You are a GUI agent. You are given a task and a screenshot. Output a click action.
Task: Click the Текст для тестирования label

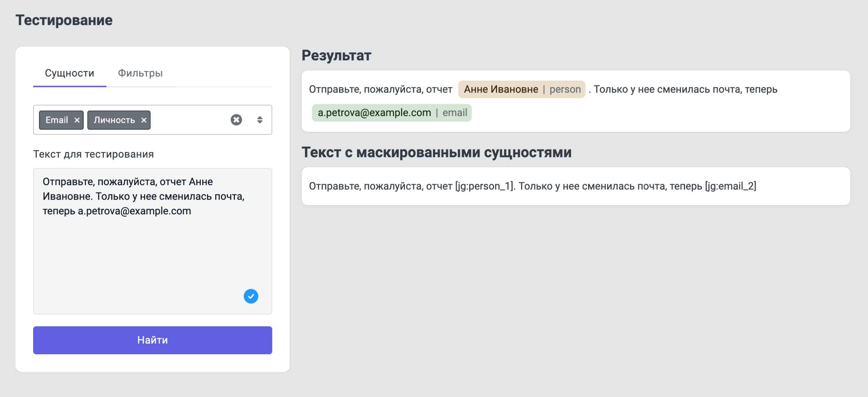point(94,154)
